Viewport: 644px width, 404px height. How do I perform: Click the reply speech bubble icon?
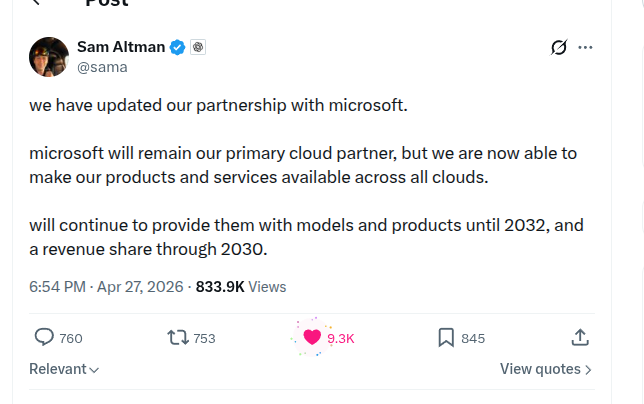point(44,337)
